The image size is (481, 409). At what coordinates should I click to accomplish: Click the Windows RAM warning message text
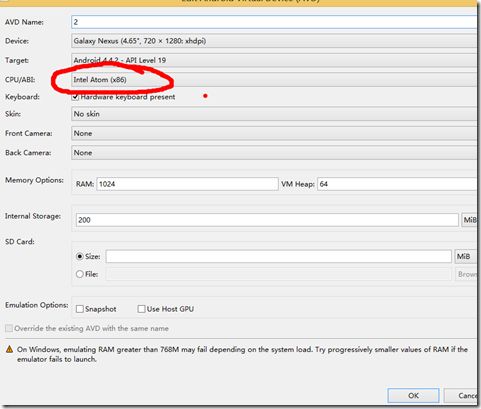(242, 354)
